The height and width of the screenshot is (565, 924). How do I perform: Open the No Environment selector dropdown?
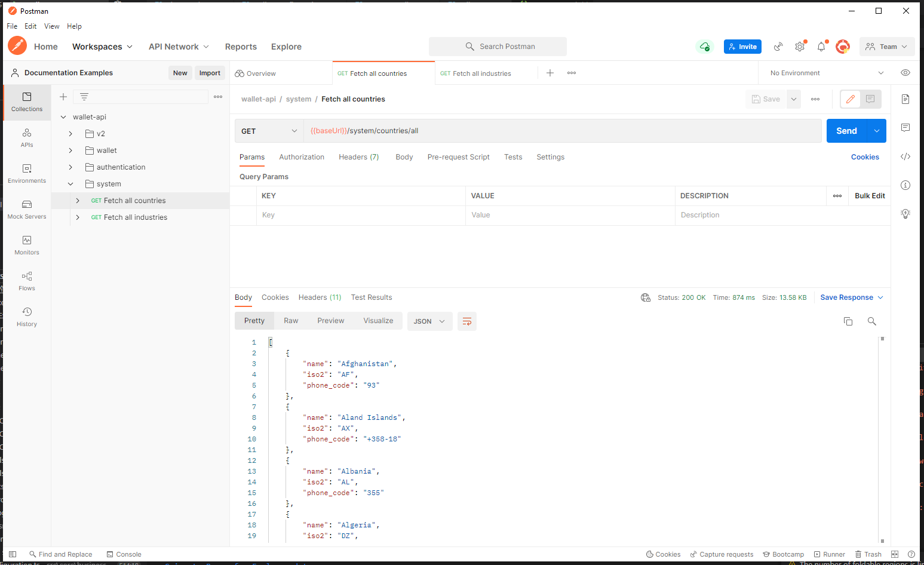(827, 73)
